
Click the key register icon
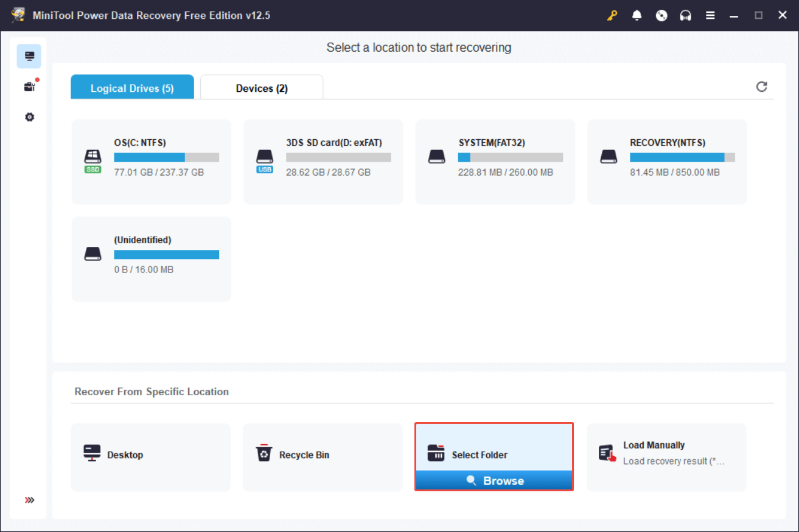click(612, 16)
